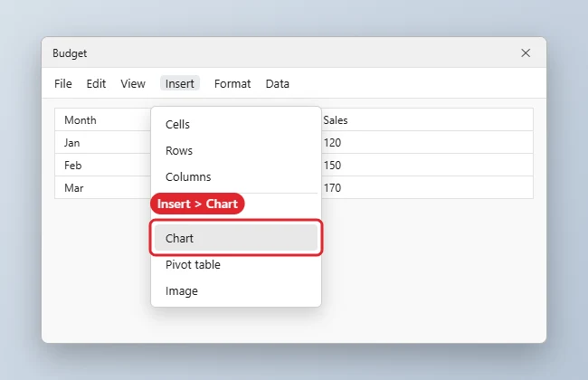The height and width of the screenshot is (380, 588).
Task: Click the Sales header cell
Action: pos(427,120)
